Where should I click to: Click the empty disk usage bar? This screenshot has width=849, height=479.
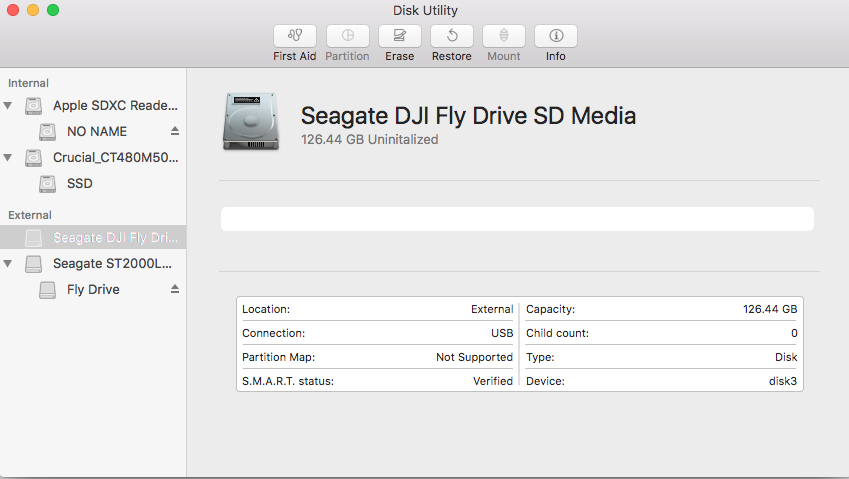(x=517, y=219)
